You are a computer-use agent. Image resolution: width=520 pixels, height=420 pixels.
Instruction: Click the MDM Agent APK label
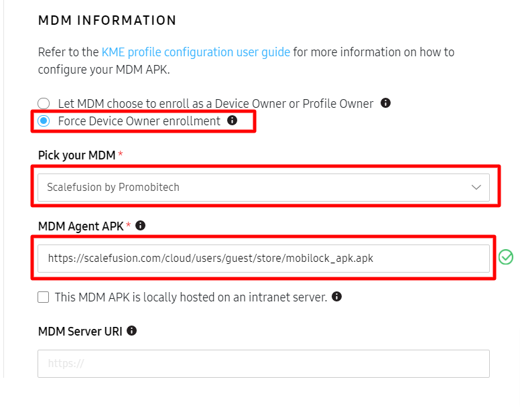pyautogui.click(x=81, y=226)
